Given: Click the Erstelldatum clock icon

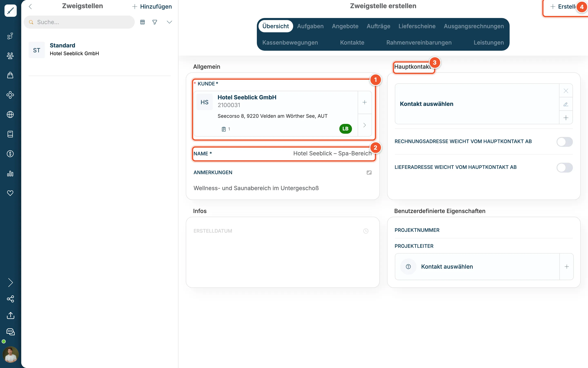Looking at the screenshot, I should coord(366,231).
